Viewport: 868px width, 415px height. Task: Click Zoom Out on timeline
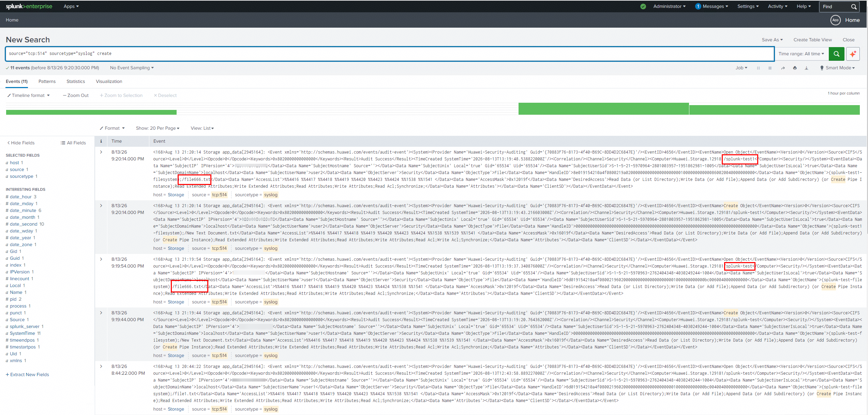(76, 96)
